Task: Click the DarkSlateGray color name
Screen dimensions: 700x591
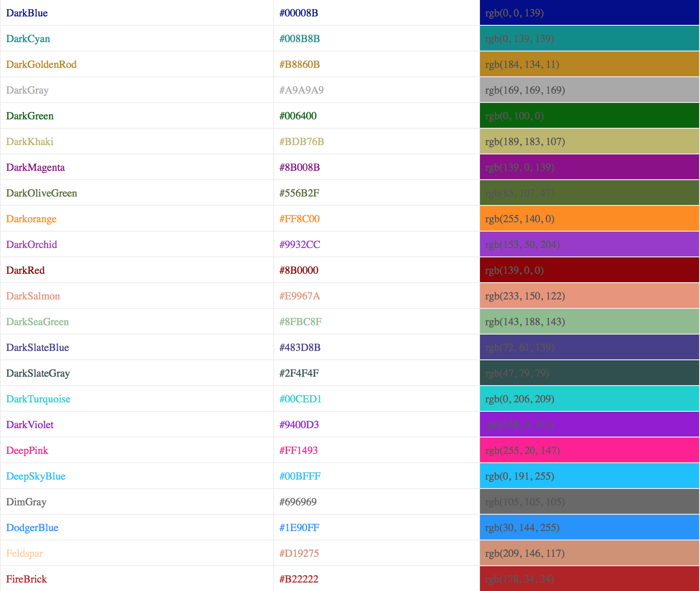Action: (38, 373)
